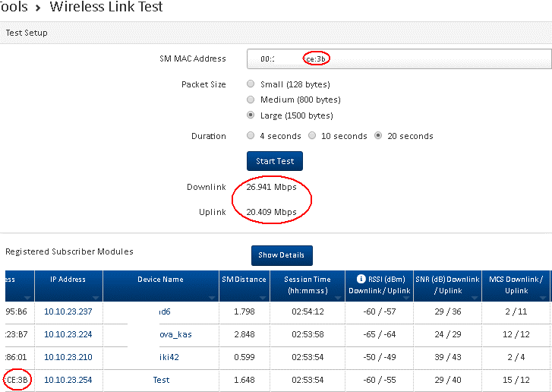Click MCS value 2 / 11
Image resolution: width=552 pixels, height=392 pixels.
tap(516, 311)
